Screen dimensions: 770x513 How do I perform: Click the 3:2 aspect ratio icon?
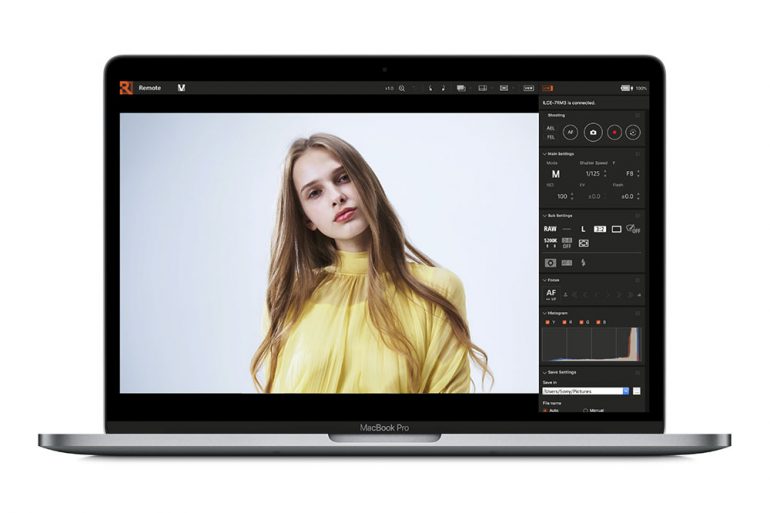(x=601, y=229)
